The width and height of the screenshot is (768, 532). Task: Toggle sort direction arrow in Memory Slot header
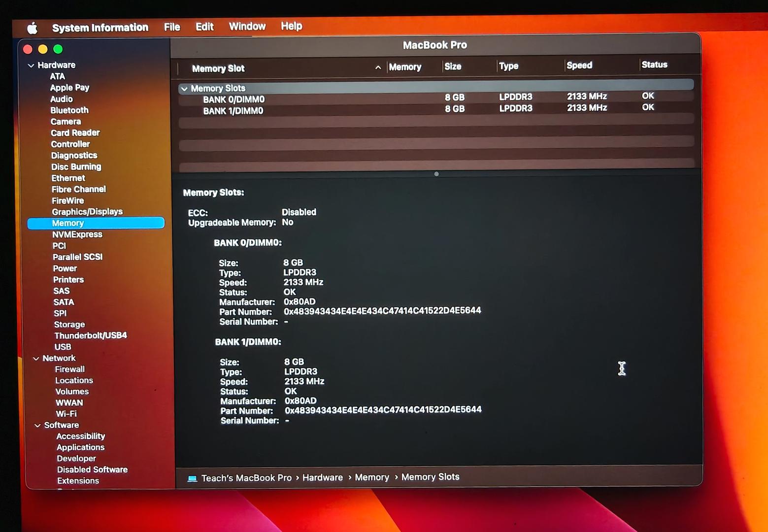[378, 67]
